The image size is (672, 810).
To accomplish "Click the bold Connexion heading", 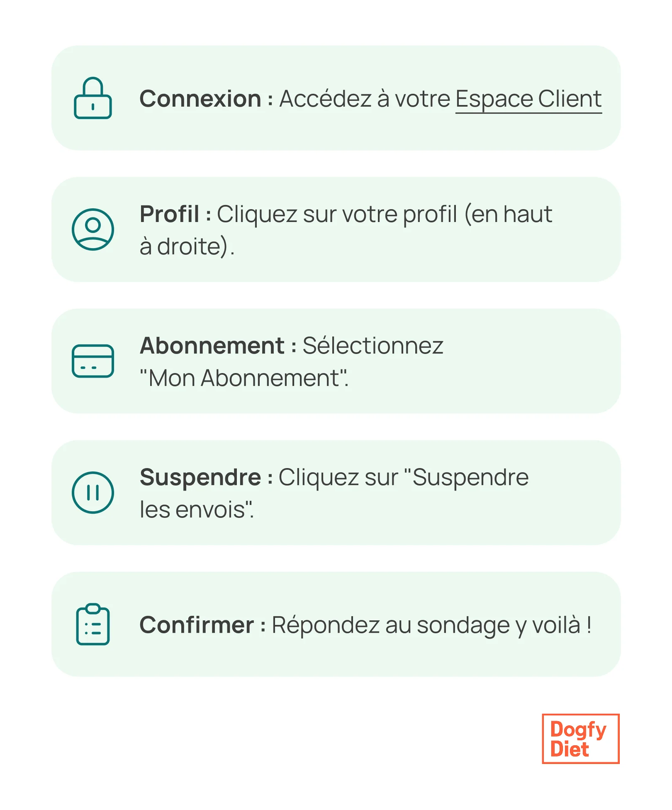I will point(200,99).
